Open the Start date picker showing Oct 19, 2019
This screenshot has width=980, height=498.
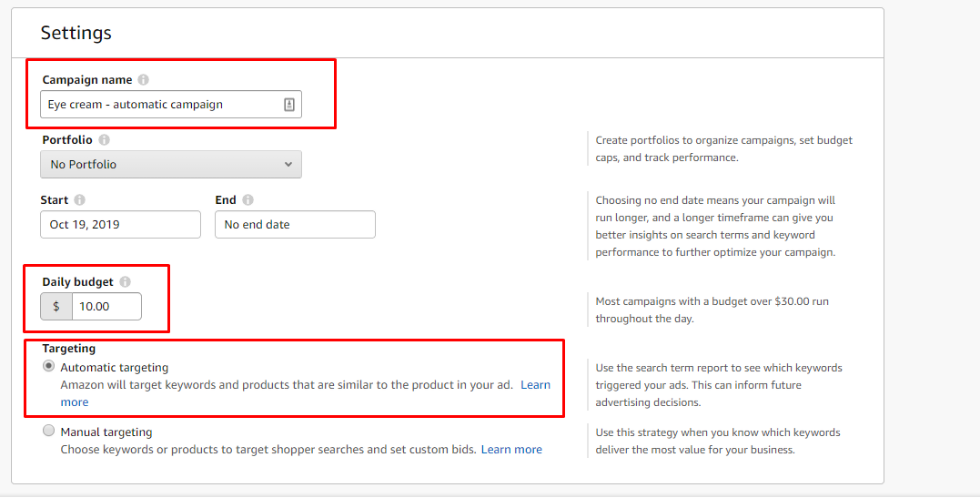coord(121,225)
